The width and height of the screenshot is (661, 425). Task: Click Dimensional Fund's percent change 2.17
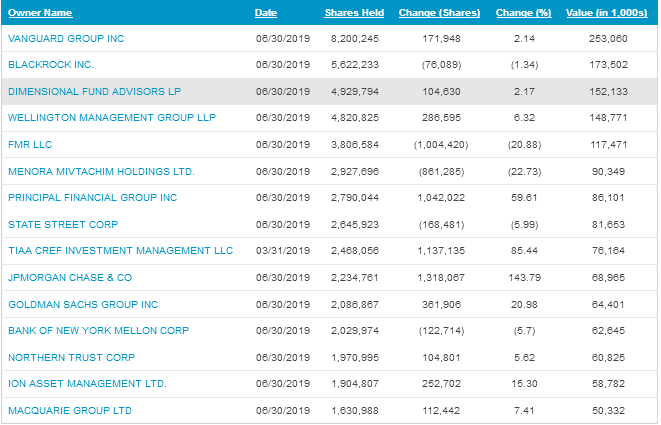(x=524, y=92)
